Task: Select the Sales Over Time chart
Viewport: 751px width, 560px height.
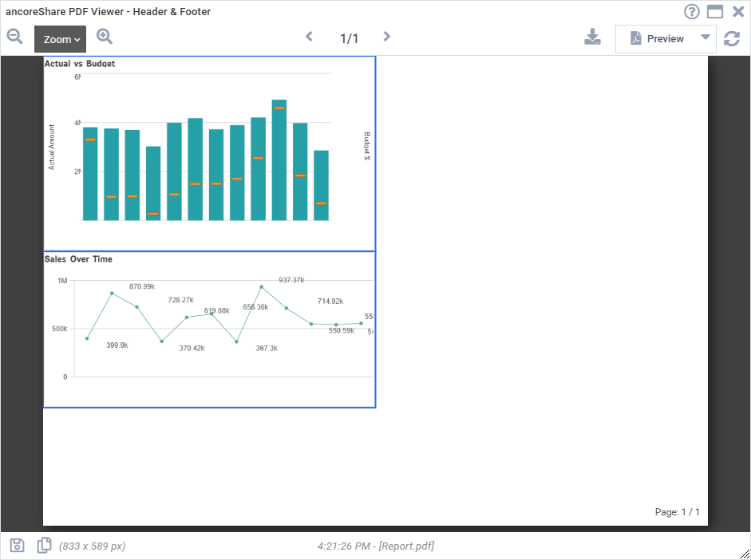Action: [x=210, y=329]
